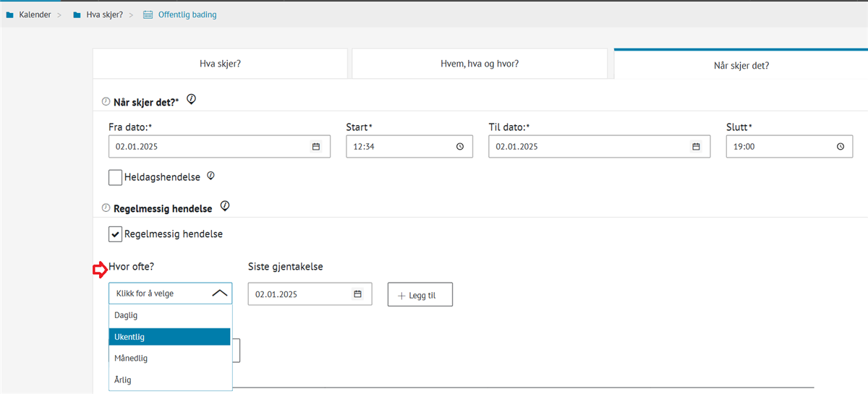Click clock icon in Slutt time field
Viewport: 868px width, 394px height.
(840, 147)
